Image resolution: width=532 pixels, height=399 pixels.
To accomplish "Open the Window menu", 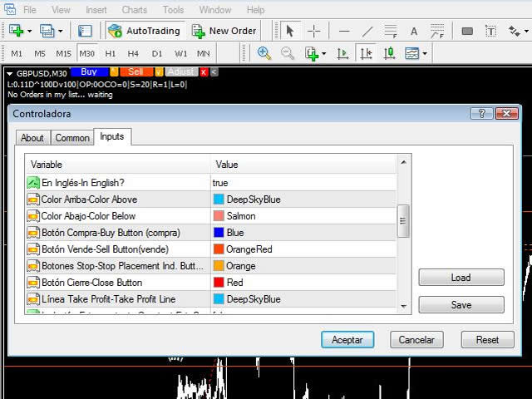I will [215, 10].
